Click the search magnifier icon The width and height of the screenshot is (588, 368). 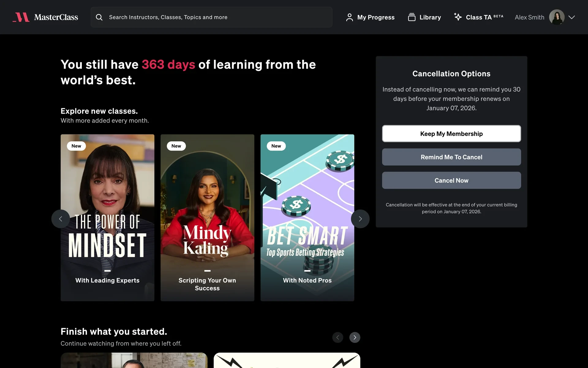[99, 17]
